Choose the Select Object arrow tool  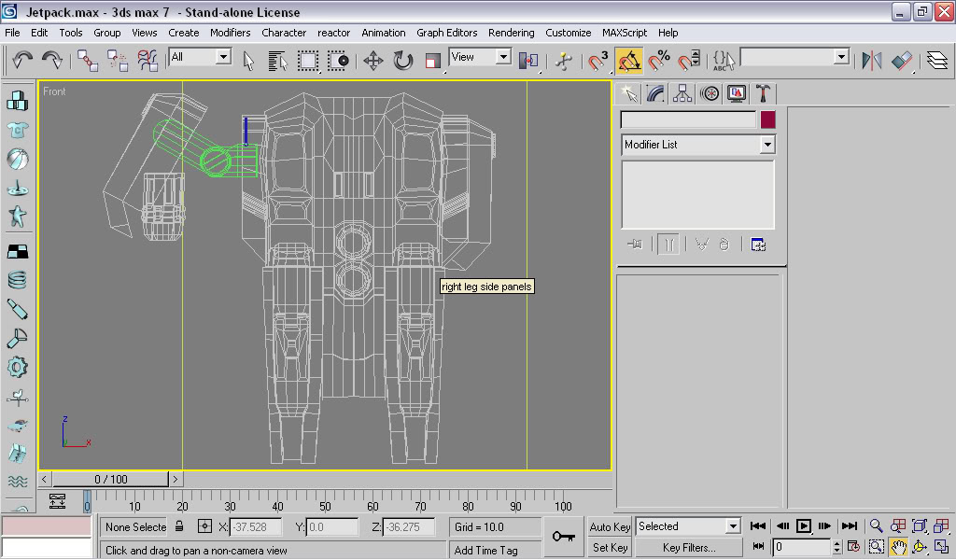click(x=248, y=61)
